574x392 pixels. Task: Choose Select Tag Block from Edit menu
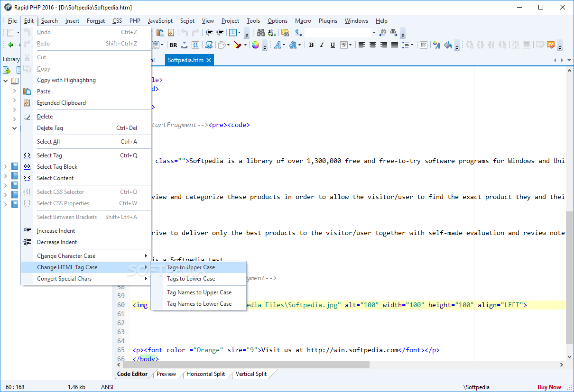coord(86,167)
